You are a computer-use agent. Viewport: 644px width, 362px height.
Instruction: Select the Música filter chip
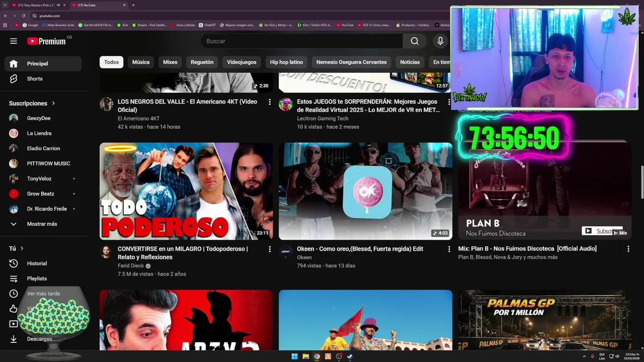141,62
